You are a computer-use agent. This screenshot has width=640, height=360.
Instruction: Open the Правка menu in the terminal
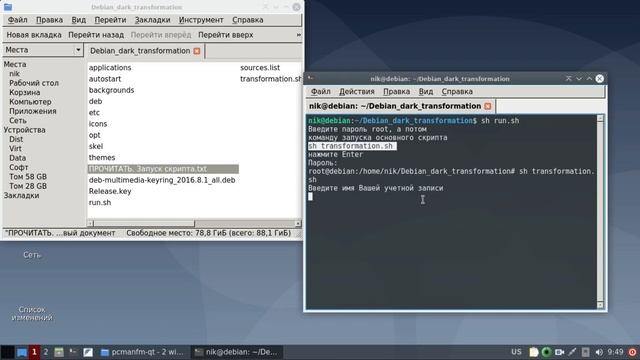(396, 91)
